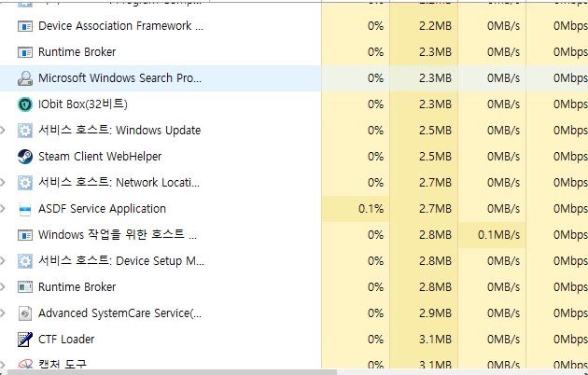
Task: Click the CTF Loader pen icon
Action: pos(25,340)
